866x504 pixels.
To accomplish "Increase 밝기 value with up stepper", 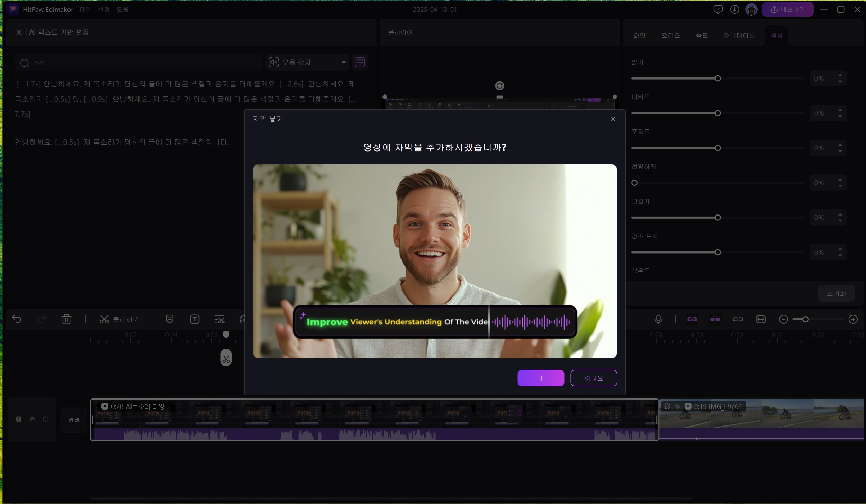I will 840,75.
